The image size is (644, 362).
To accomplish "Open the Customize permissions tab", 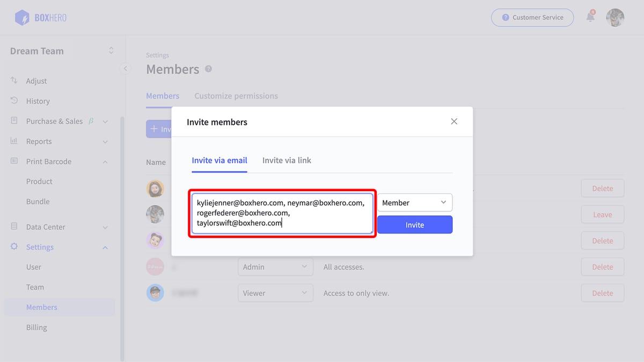I will point(236,96).
